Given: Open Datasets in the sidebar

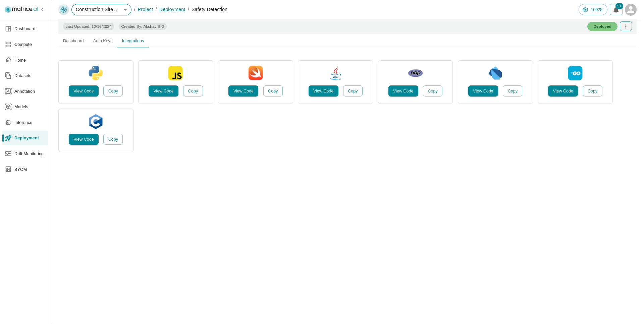Looking at the screenshot, I should (25, 76).
